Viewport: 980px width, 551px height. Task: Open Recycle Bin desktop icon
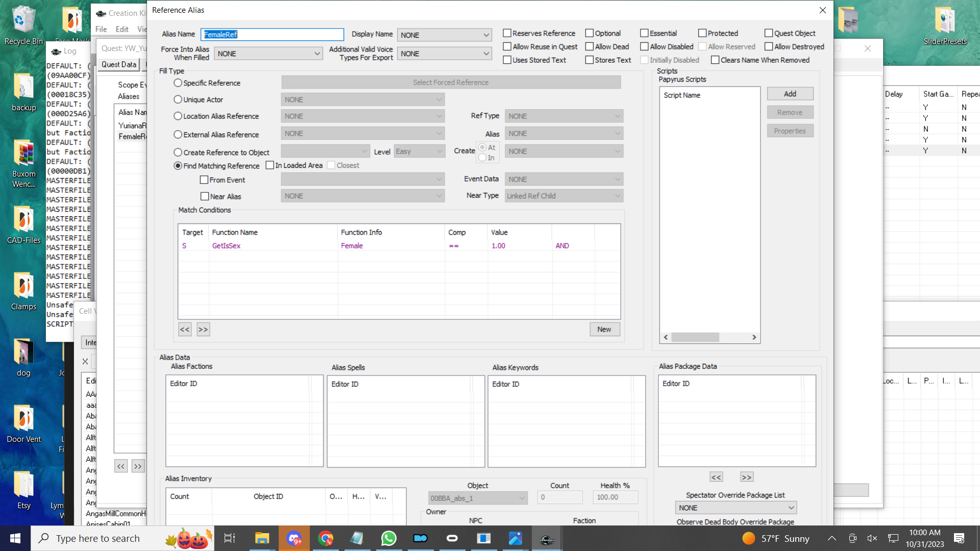[x=23, y=24]
